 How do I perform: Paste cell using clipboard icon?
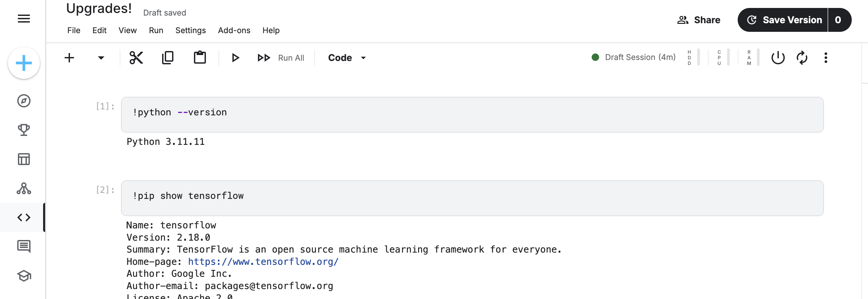(200, 58)
